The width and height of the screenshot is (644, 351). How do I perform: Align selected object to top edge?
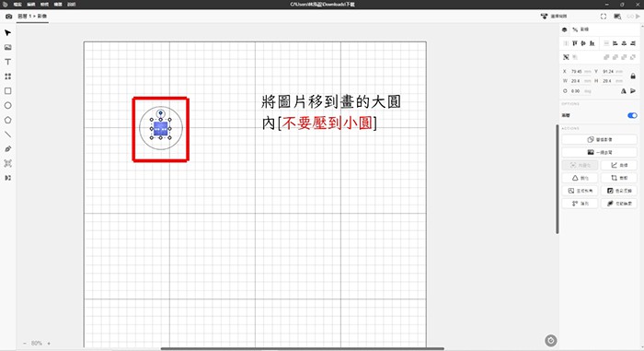(x=575, y=43)
